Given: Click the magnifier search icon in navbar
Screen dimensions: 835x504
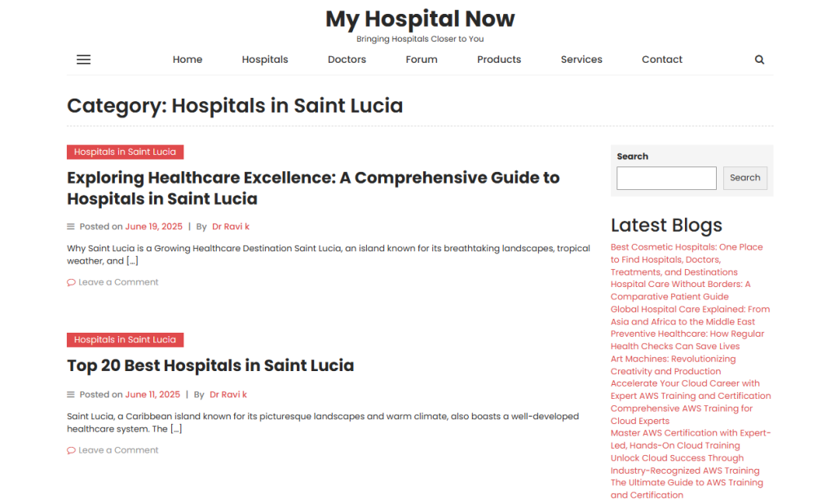Looking at the screenshot, I should coord(759,60).
